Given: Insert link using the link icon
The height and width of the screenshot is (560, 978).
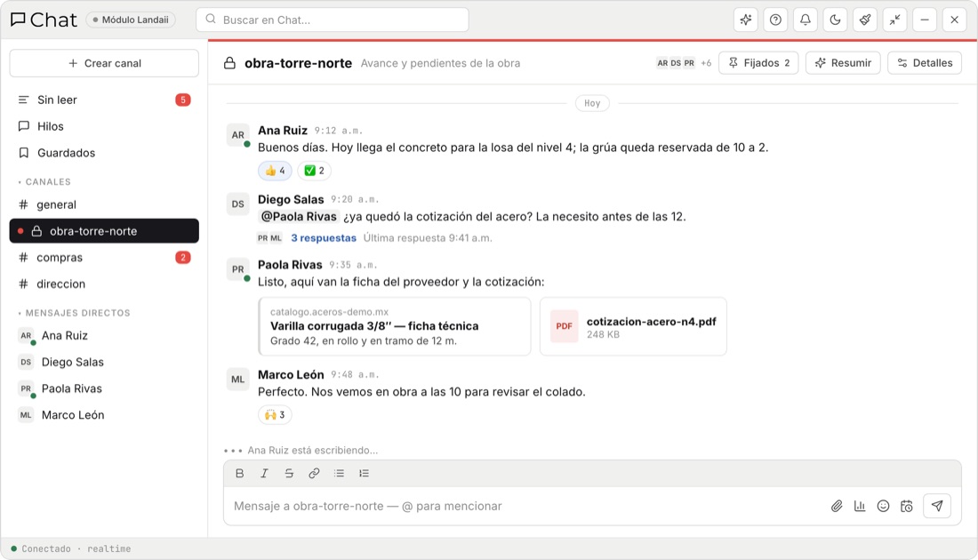Looking at the screenshot, I should (314, 473).
